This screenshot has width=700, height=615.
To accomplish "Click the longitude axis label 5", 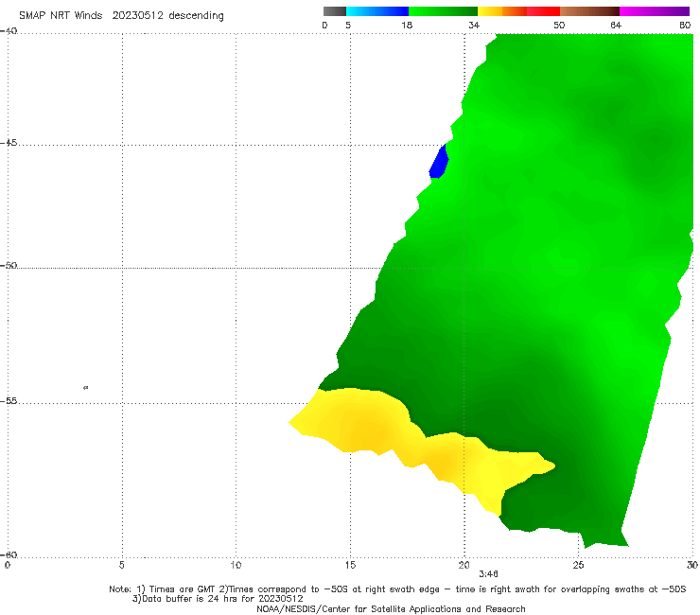I will click(x=121, y=565).
